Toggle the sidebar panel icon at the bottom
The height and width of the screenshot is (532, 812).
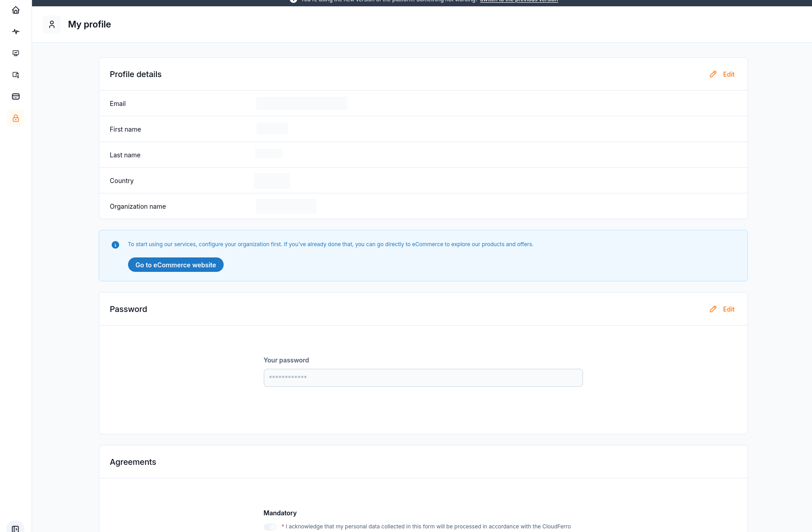[x=15, y=528]
